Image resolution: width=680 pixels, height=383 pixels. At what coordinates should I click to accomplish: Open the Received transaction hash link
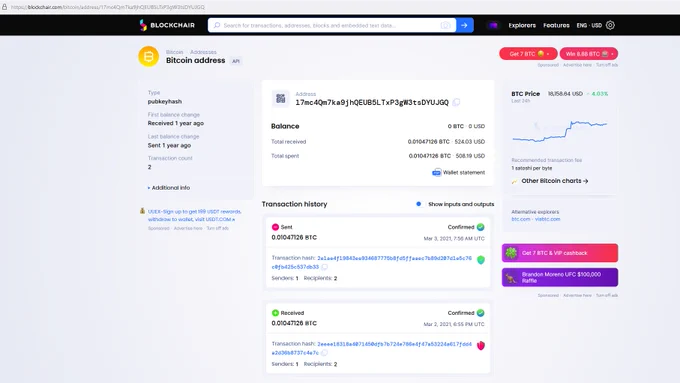click(x=372, y=348)
